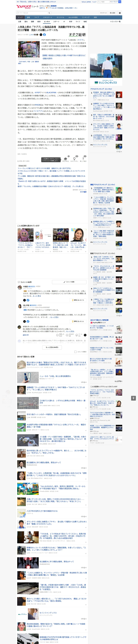This screenshot has height=644, width=138.
Task: Mark 中島恵's comment 参考になった 73
Action: [x=78, y=300]
